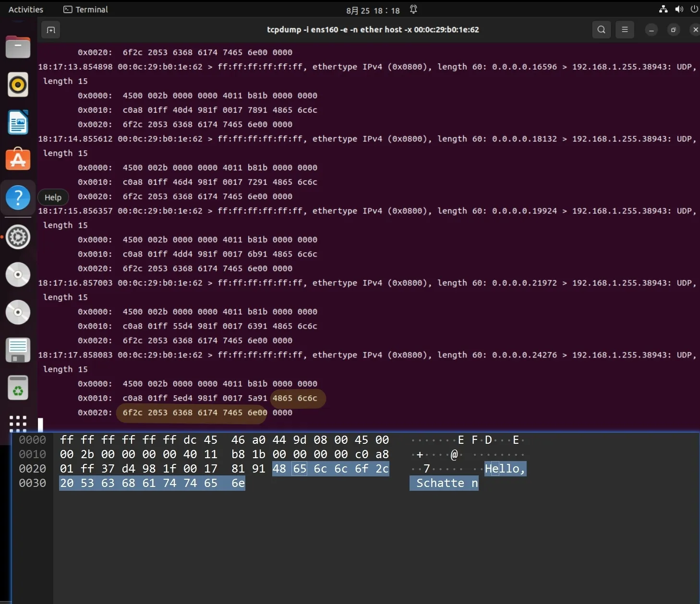700x604 pixels.
Task: Launch Rhythmbox from the dock
Action: pyautogui.click(x=18, y=85)
